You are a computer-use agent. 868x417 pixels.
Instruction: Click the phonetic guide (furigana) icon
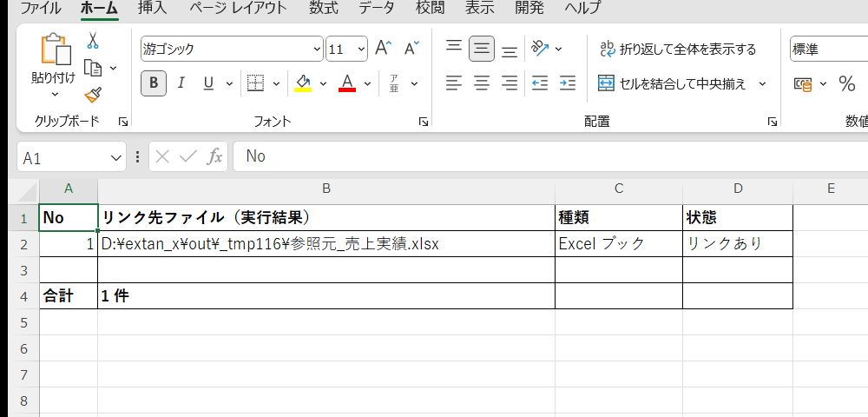coord(394,83)
